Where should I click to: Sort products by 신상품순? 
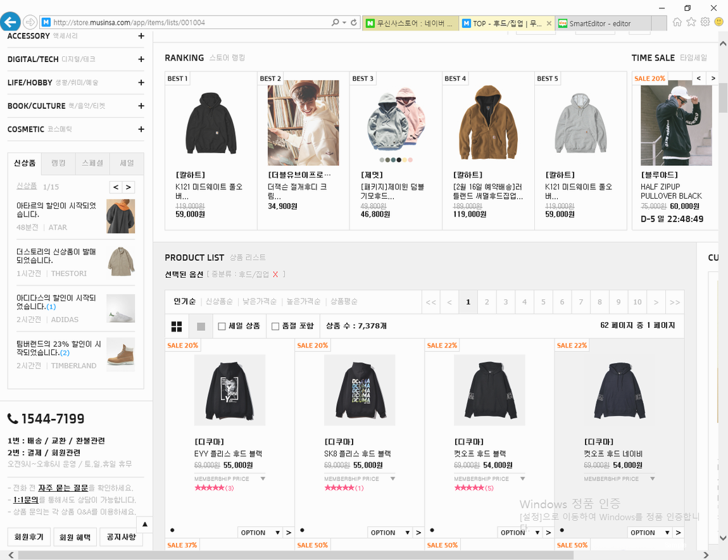[x=219, y=302]
